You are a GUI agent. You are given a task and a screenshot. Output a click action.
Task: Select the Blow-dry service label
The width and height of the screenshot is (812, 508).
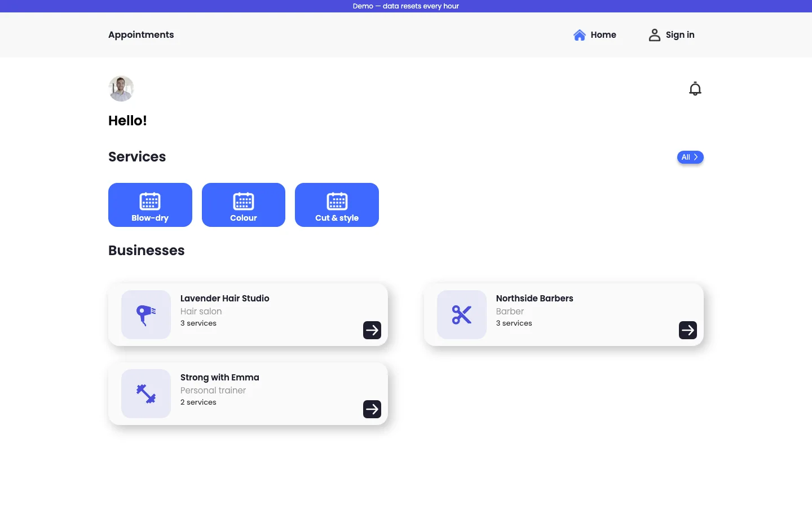pyautogui.click(x=150, y=218)
